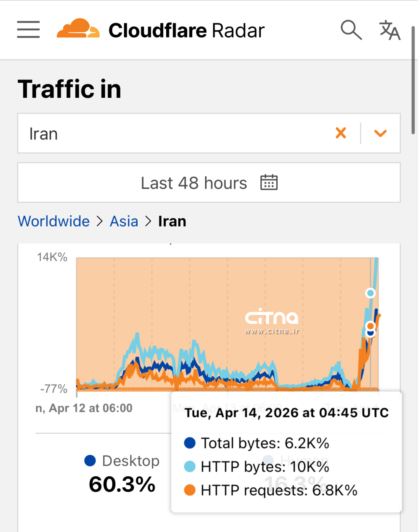418x532 pixels.
Task: Switch to the Worldwide view
Action: tap(53, 221)
